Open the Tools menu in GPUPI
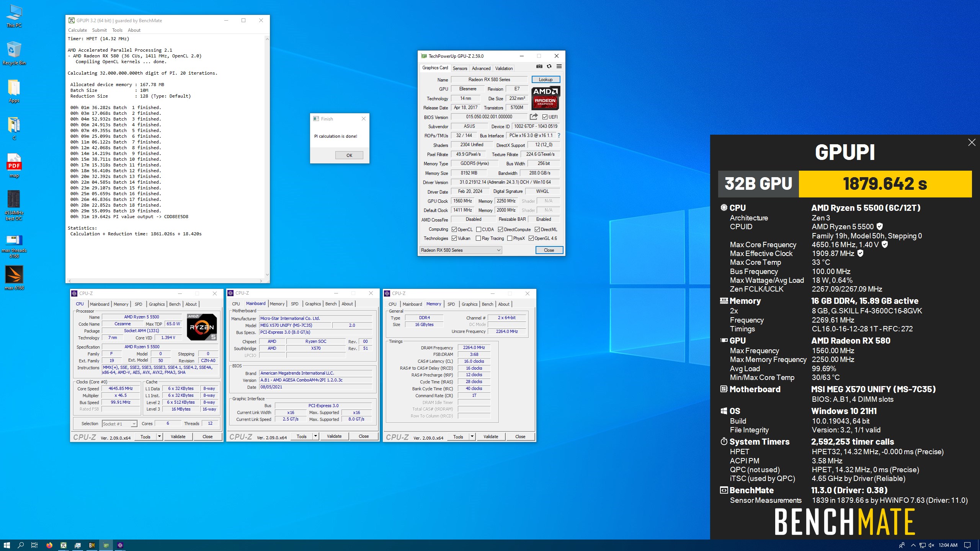Image resolution: width=980 pixels, height=551 pixels. (117, 30)
